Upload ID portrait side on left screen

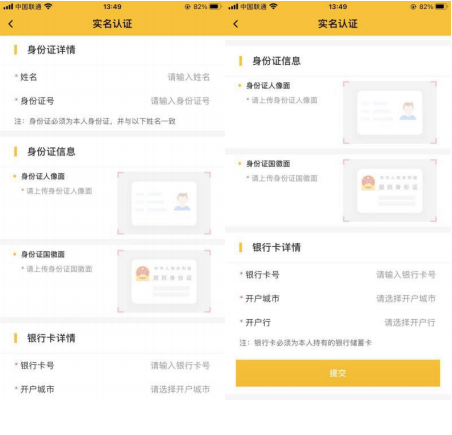164,203
